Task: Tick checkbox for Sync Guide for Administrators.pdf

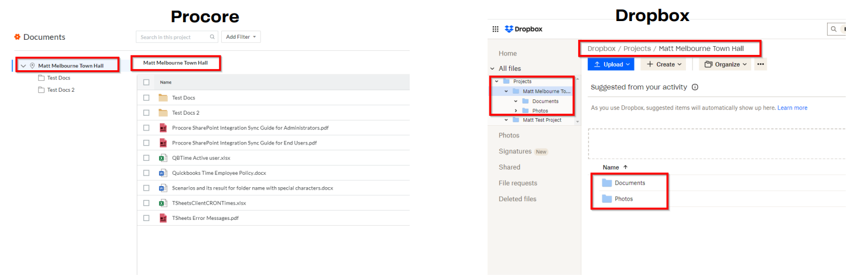Action: point(146,128)
